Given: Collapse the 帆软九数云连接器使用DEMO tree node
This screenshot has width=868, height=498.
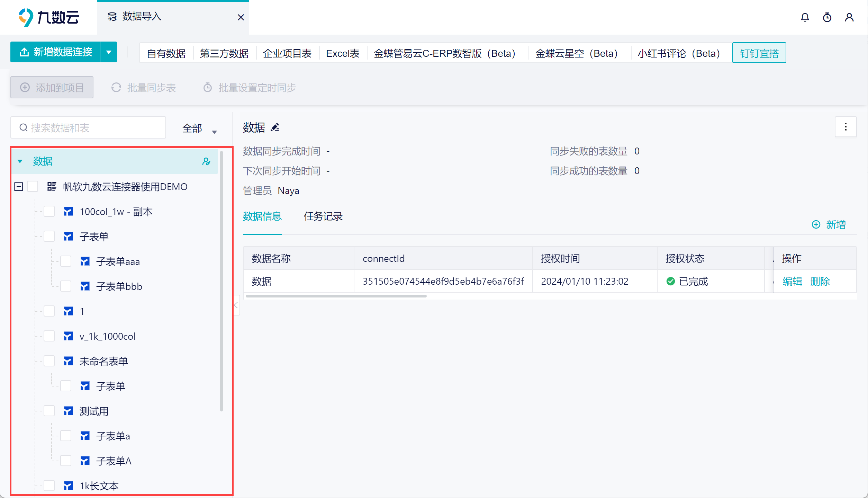Looking at the screenshot, I should tap(19, 187).
